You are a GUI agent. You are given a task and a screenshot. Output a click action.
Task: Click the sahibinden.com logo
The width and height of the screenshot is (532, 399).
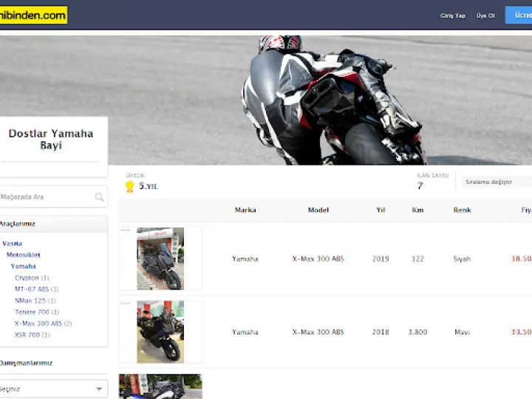click(x=33, y=16)
